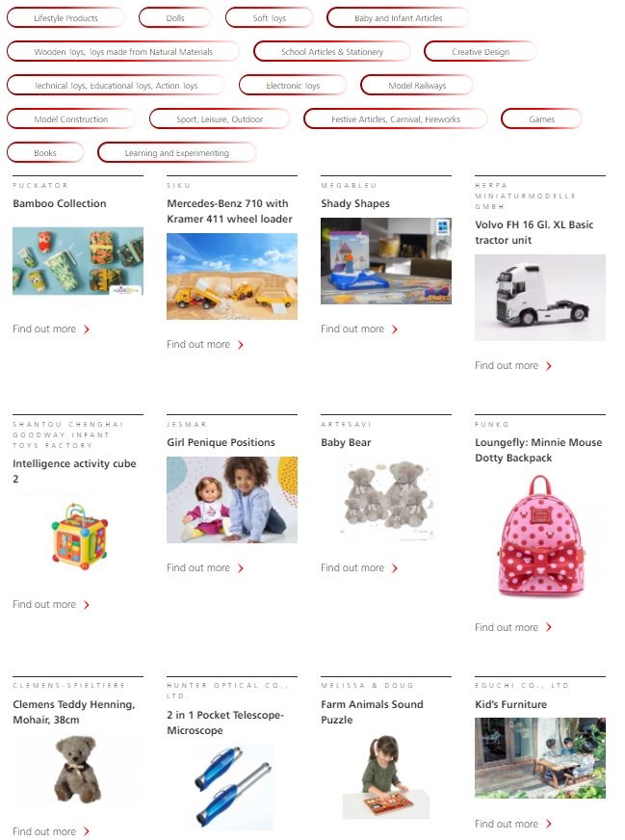Image resolution: width=625 pixels, height=840 pixels.
Task: Select the Creative Design category
Action: pyautogui.click(x=481, y=51)
